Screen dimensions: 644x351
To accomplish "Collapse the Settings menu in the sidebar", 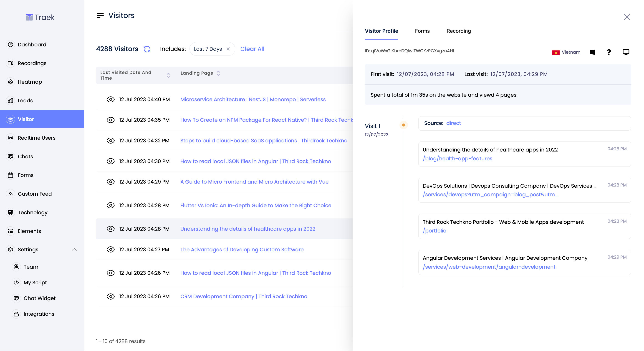I will tap(74, 249).
